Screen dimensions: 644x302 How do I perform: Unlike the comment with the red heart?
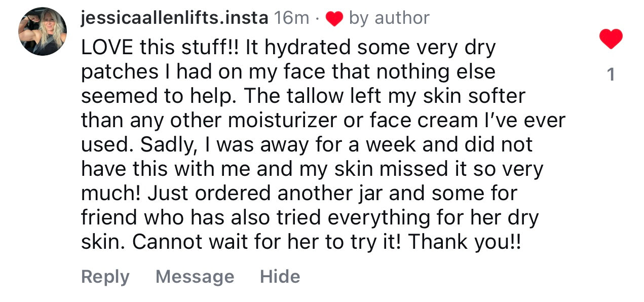tap(611, 40)
